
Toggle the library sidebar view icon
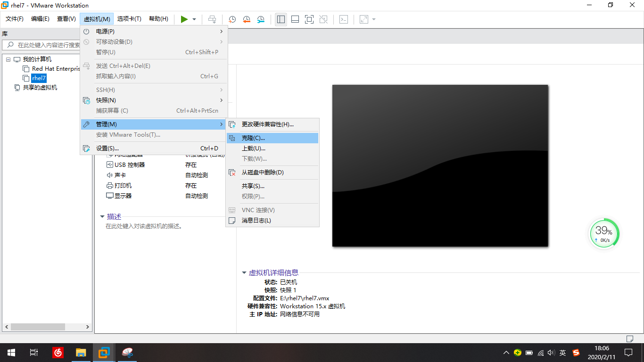(x=281, y=19)
